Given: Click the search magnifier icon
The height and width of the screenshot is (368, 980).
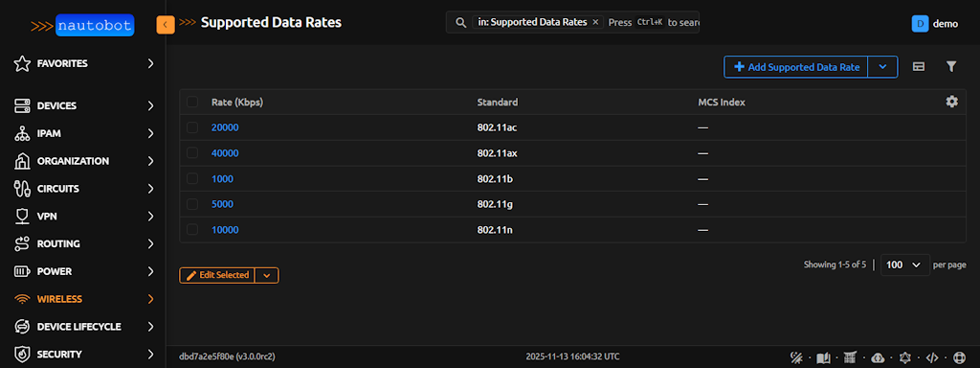Looking at the screenshot, I should coord(460,23).
